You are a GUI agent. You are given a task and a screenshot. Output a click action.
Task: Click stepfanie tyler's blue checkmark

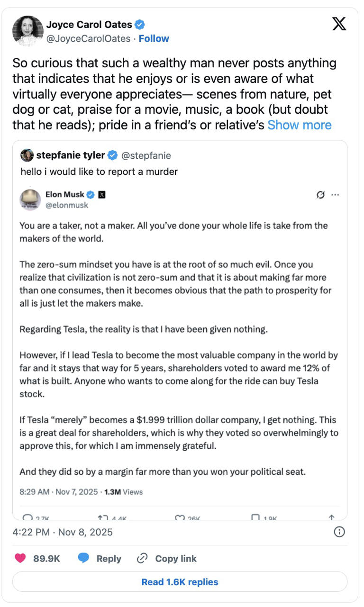click(x=112, y=154)
